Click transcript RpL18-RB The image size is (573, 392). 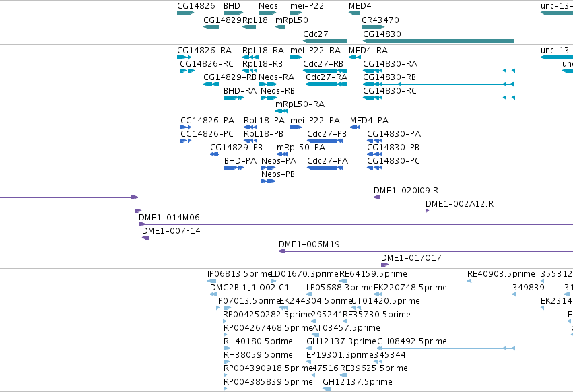[x=263, y=63]
